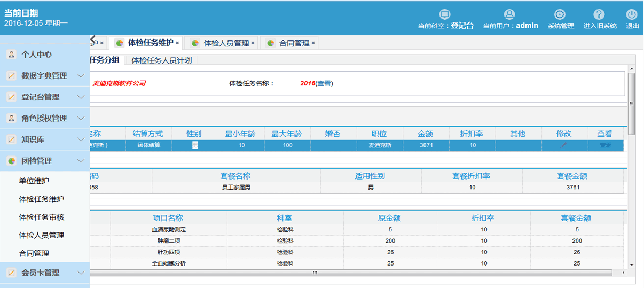Click pie icon on 体检任务维护 tab

[x=120, y=43]
